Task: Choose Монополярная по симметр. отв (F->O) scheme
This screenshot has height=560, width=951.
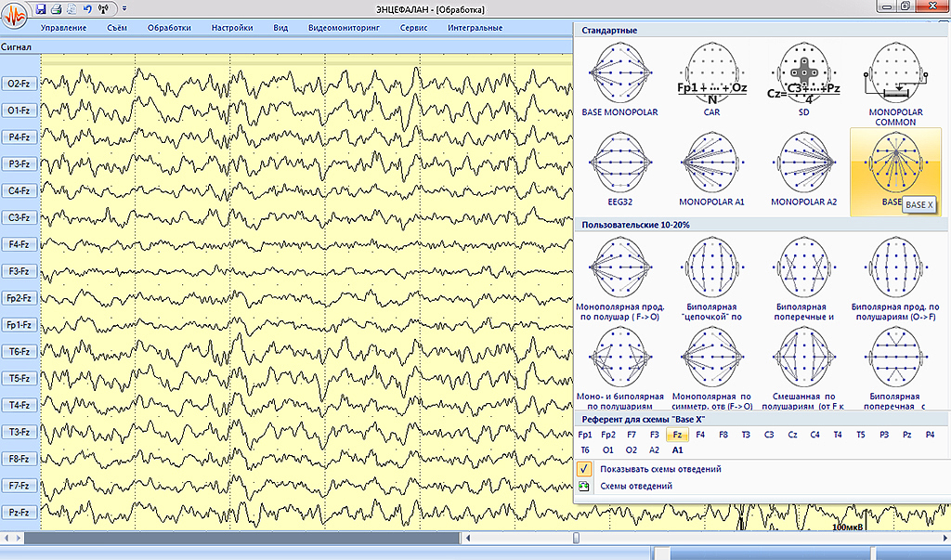Action: [711, 368]
